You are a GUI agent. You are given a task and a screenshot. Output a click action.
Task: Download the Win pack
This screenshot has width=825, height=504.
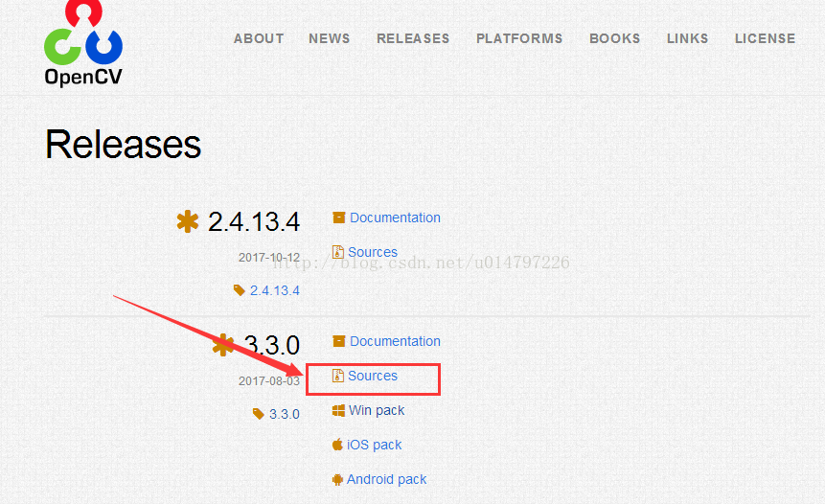tap(377, 410)
